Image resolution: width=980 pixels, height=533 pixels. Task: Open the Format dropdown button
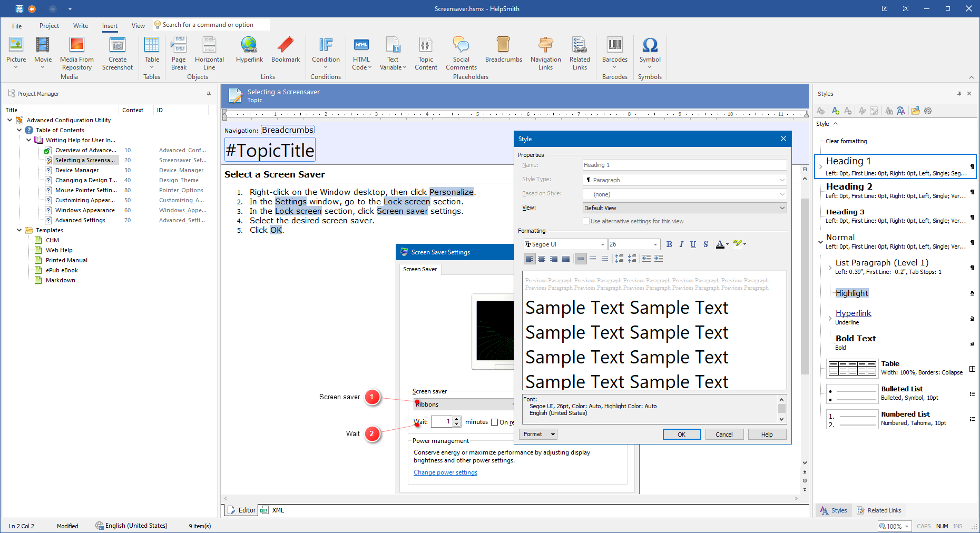tap(538, 434)
